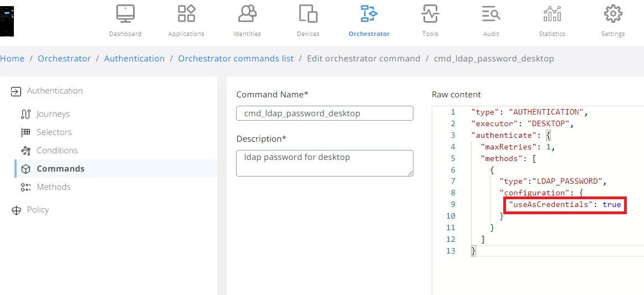Follow the Orchestrator commands list breadcrumb
644x295 pixels.
click(236, 59)
